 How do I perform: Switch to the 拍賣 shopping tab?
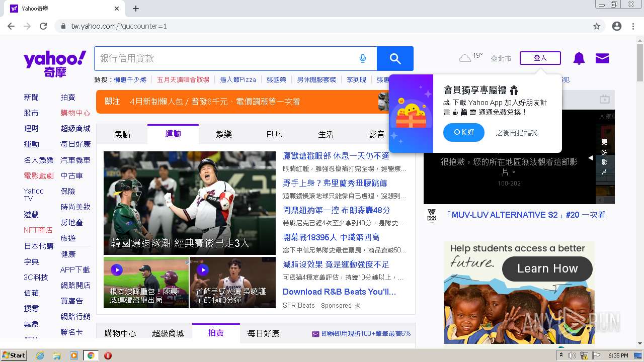click(216, 333)
